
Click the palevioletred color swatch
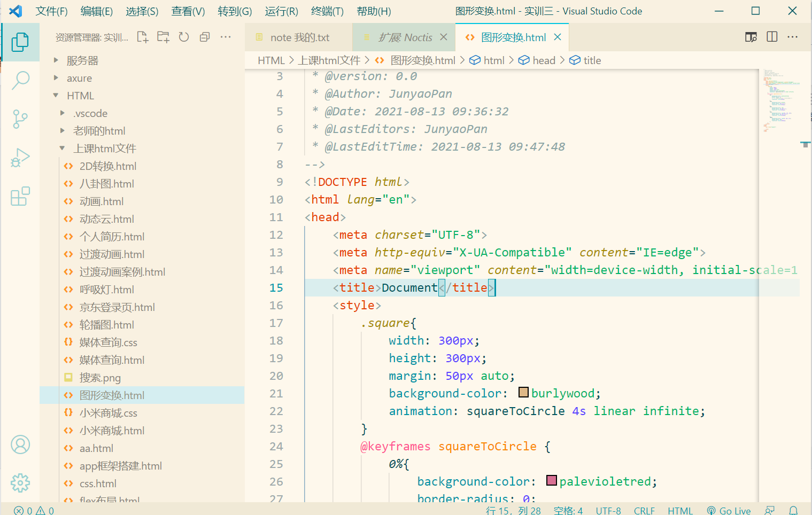point(552,480)
